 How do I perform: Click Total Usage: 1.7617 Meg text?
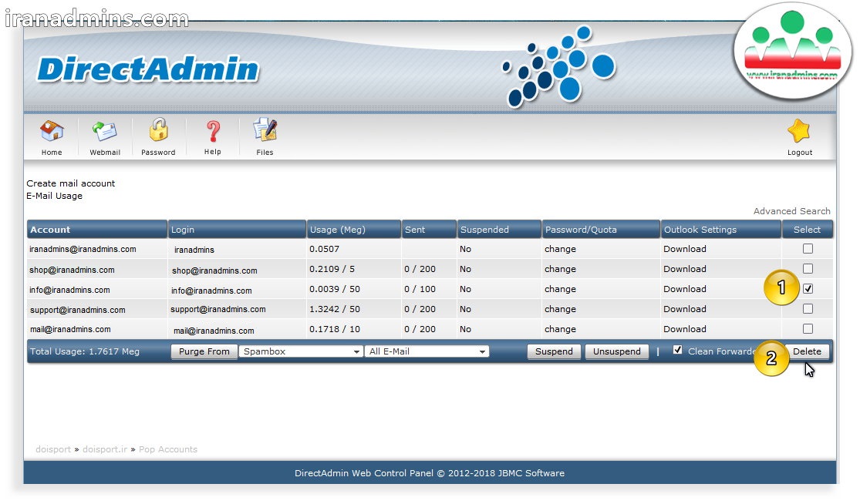(x=85, y=351)
